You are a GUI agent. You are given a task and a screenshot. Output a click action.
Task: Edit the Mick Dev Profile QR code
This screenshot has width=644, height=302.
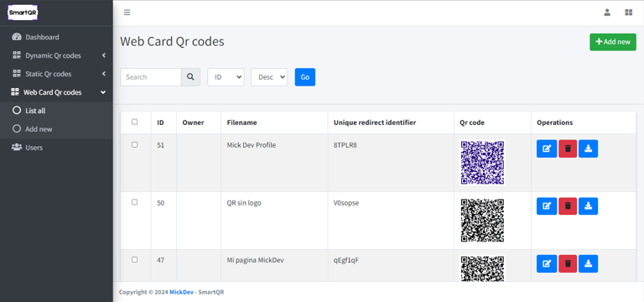pyautogui.click(x=547, y=148)
